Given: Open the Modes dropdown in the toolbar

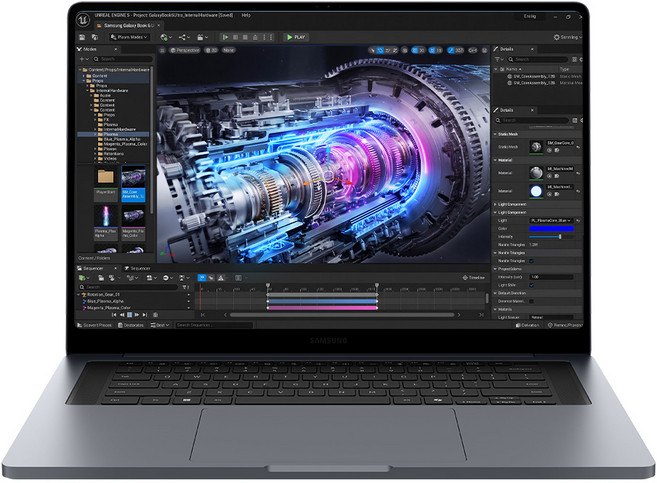Looking at the screenshot, I should coord(129,37).
